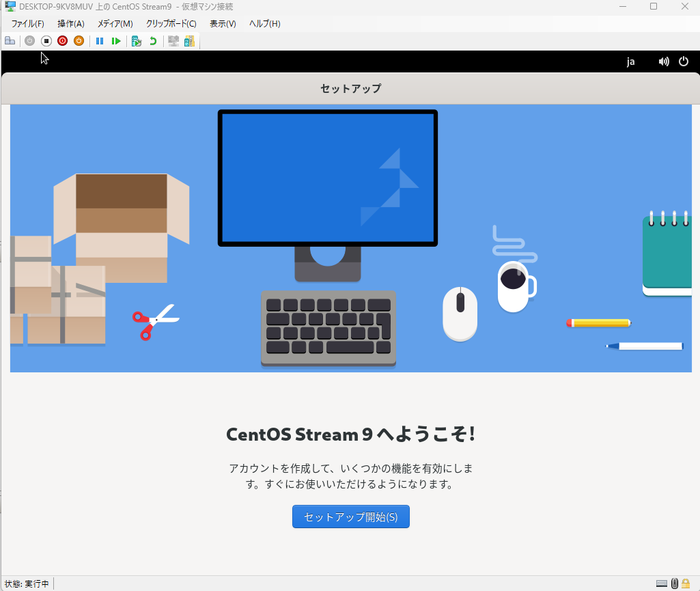Open the volume speaker menu in top bar

[663, 61]
